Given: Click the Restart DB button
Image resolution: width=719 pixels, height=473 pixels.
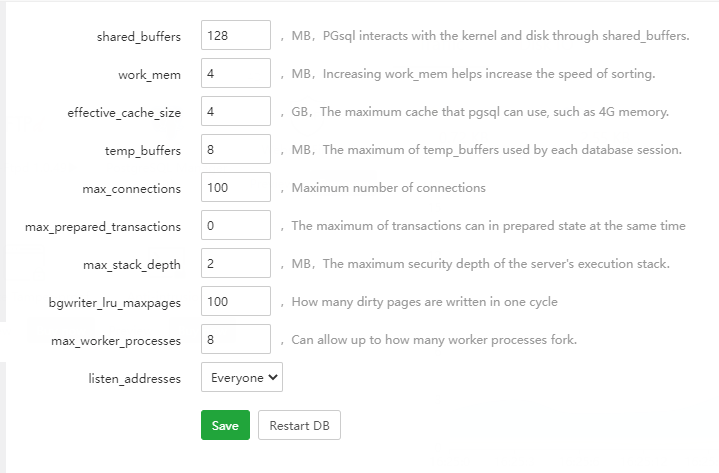Looking at the screenshot, I should coord(299,425).
